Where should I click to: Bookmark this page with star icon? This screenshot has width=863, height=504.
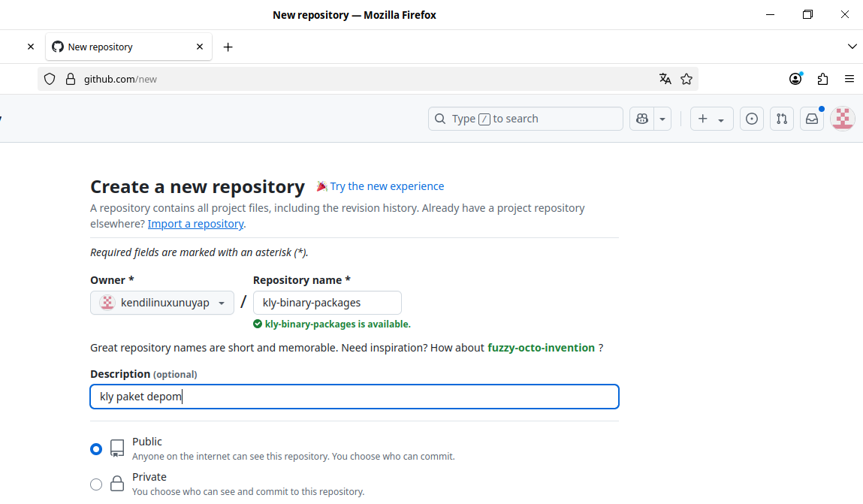pos(686,79)
